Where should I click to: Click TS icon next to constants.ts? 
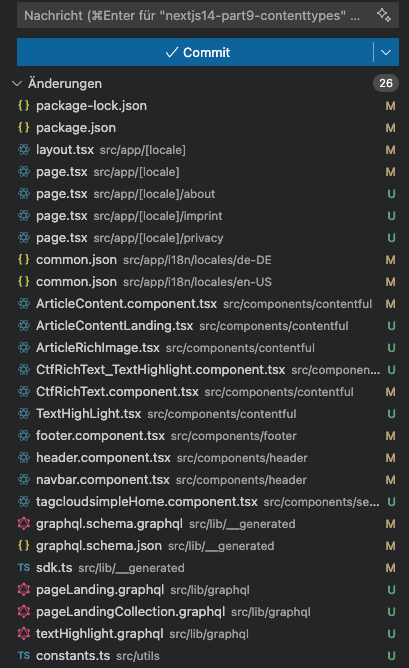click(24, 656)
